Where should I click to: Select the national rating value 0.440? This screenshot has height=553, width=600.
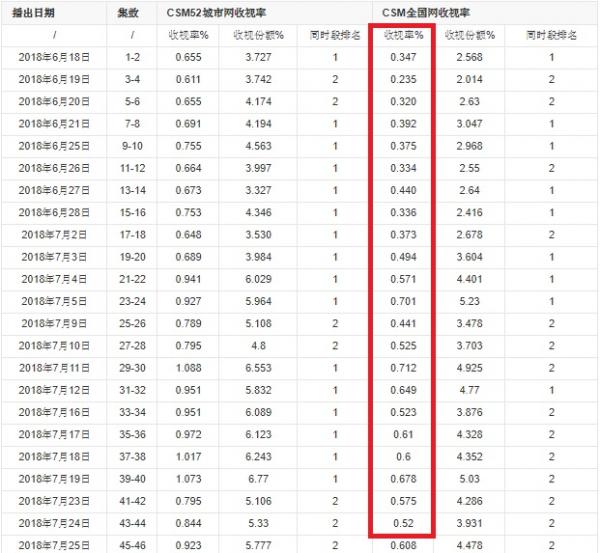coord(403,191)
